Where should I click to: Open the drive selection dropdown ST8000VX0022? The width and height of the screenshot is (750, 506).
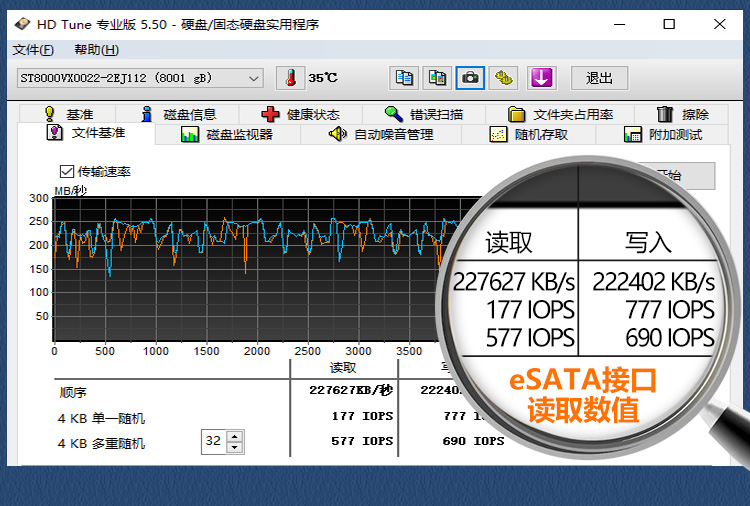140,78
